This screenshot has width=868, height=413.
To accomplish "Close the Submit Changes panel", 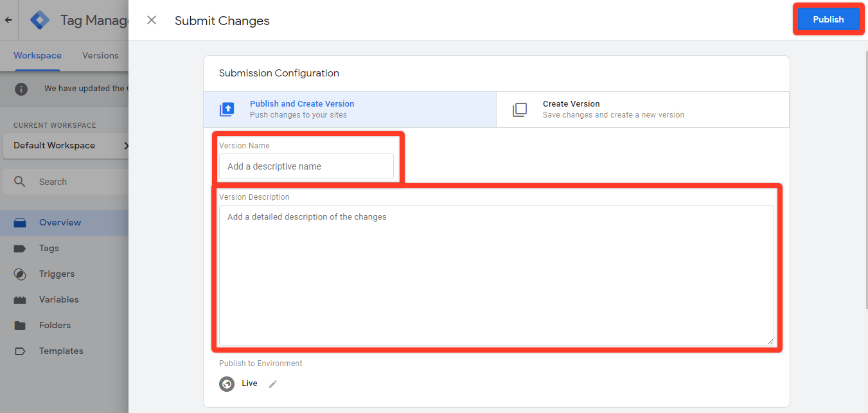I will [152, 20].
